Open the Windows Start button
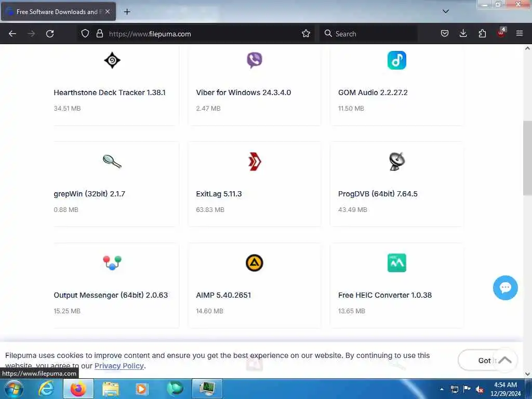 pyautogui.click(x=14, y=389)
